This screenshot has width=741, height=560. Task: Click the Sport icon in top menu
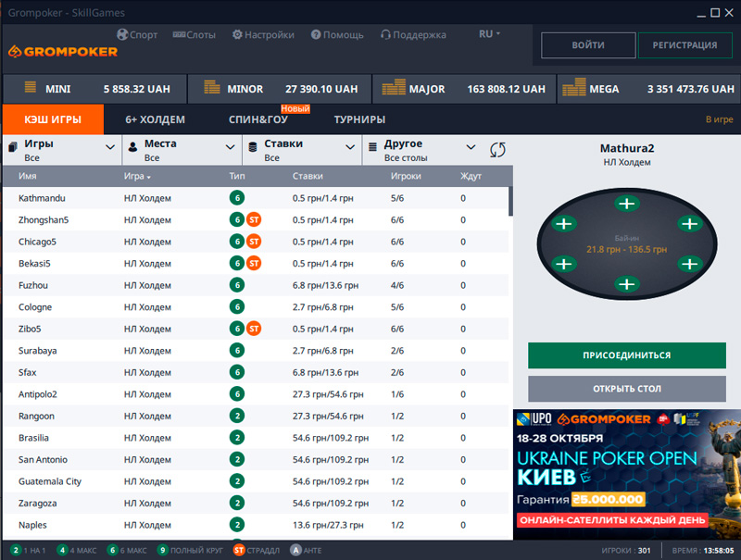click(x=122, y=34)
